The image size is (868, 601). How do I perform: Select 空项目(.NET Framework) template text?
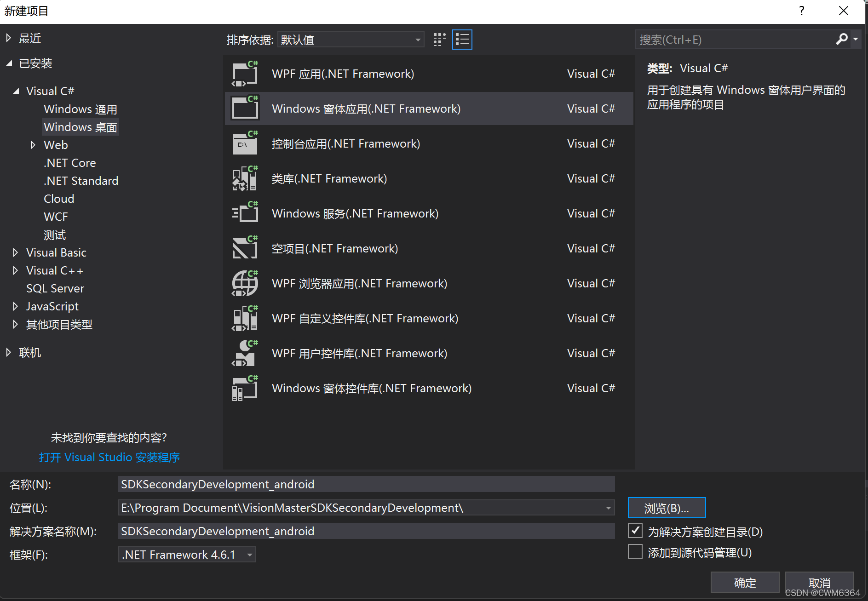tap(335, 248)
